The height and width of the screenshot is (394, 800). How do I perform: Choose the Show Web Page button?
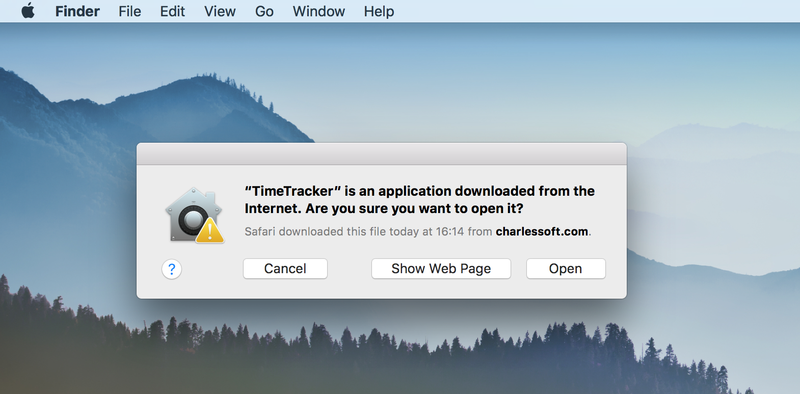tap(441, 268)
